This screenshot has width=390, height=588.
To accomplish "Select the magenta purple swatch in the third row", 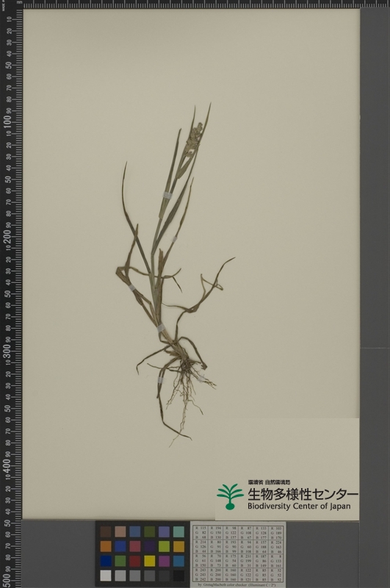I will [164, 561].
